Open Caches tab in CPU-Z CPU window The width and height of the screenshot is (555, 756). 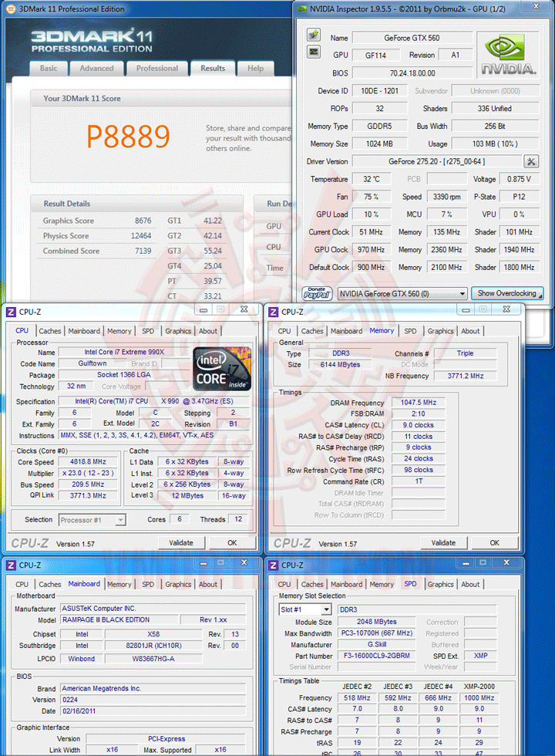click(x=50, y=331)
